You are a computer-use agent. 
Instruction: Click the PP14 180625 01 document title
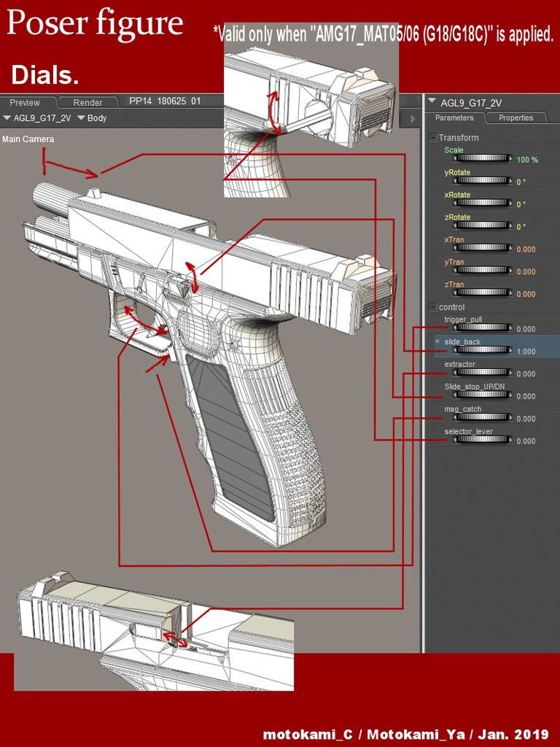tap(165, 101)
